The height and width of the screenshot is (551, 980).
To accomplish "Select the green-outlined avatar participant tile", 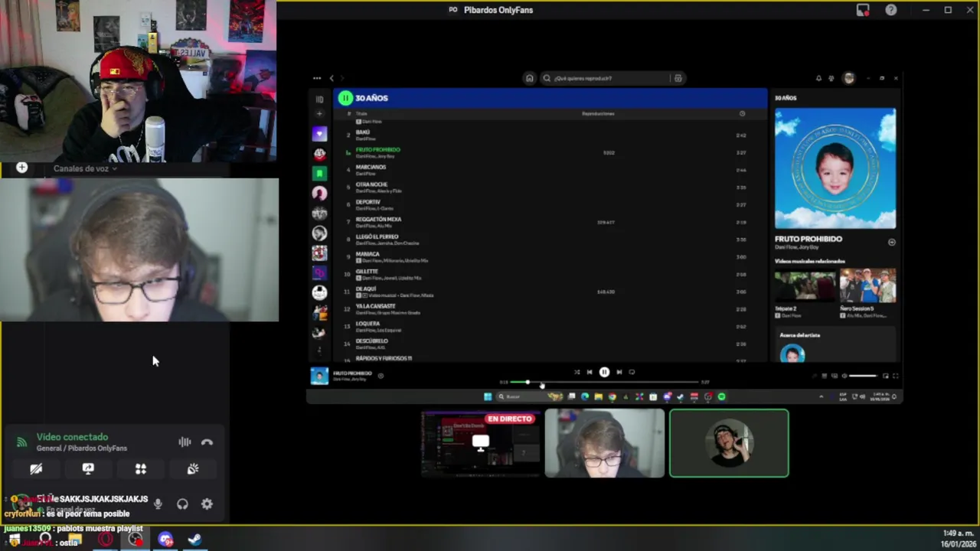I will pos(729,443).
